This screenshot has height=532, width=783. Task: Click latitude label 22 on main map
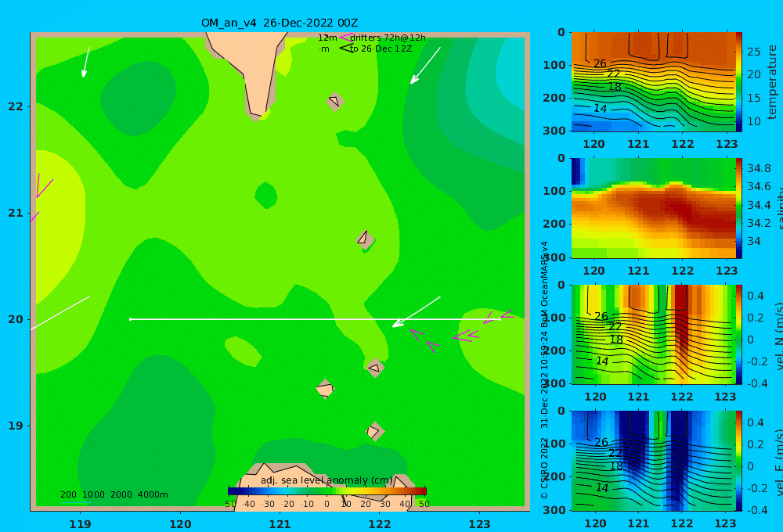pos(16,106)
